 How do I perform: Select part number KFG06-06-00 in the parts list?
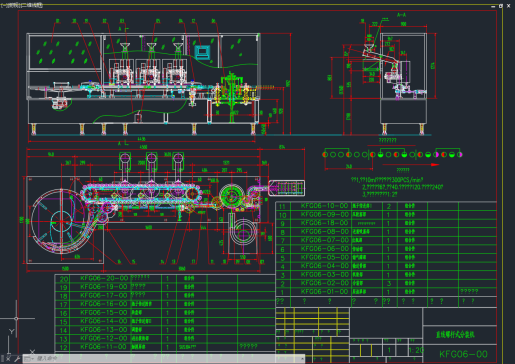(x=324, y=249)
